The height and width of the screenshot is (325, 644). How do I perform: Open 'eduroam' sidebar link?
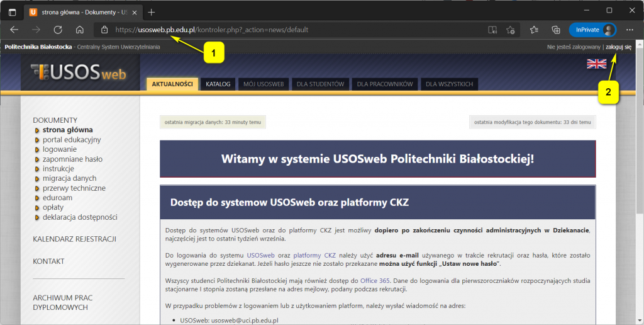pos(57,198)
